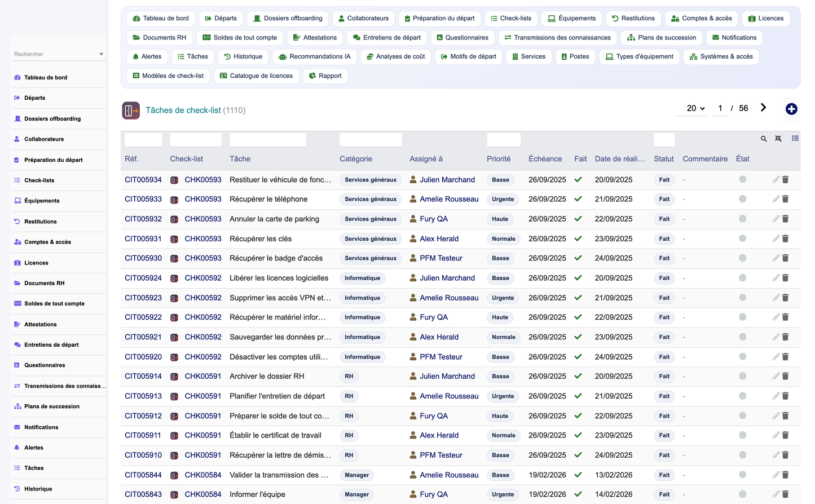Open the Statut column filter box

click(664, 140)
